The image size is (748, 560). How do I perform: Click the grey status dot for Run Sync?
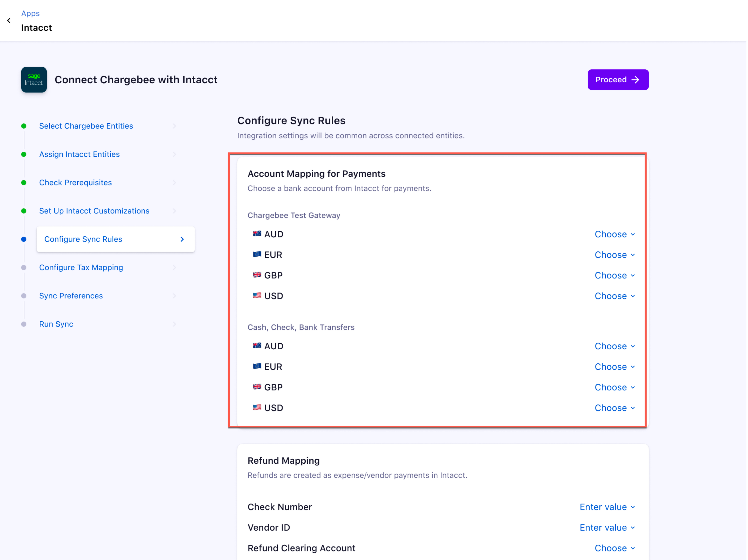[24, 325]
